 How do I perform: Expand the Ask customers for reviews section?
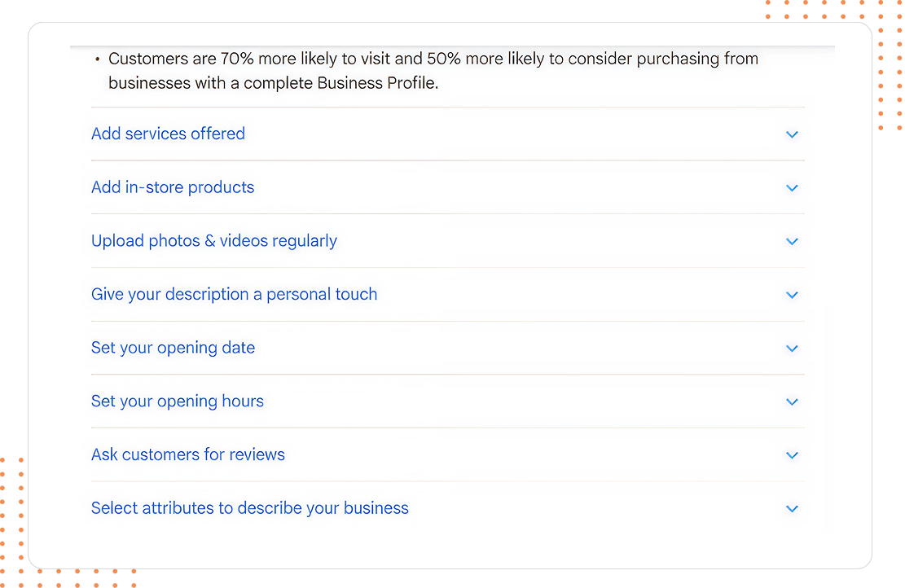188,454
